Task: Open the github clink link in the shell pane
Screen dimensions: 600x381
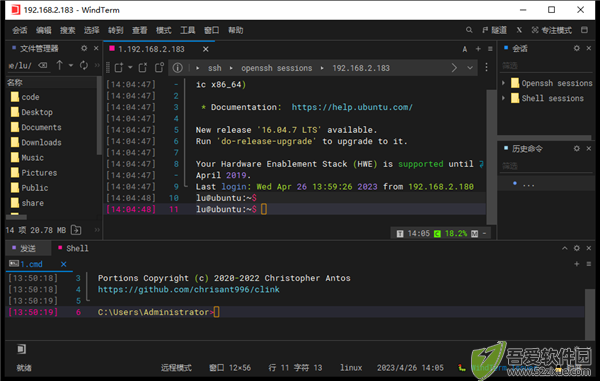Action: click(x=189, y=290)
